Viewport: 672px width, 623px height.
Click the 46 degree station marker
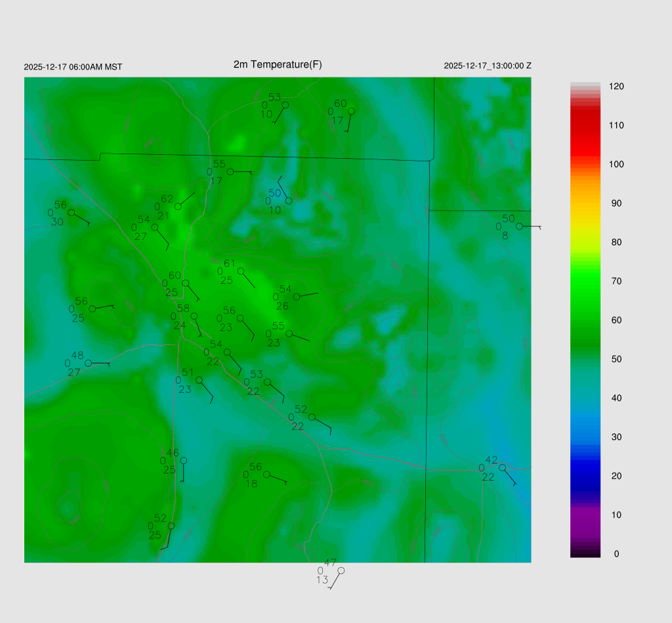point(184,460)
